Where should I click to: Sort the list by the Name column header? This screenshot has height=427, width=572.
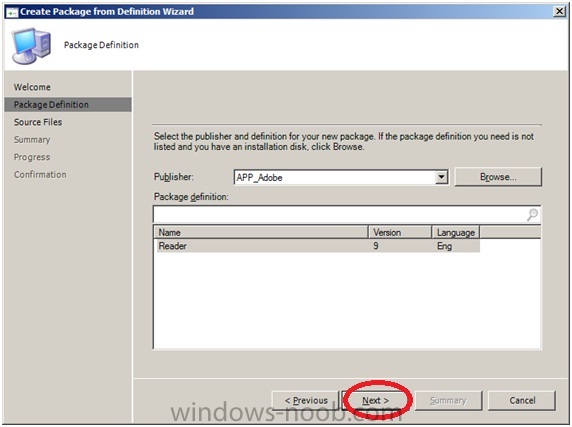tap(261, 232)
